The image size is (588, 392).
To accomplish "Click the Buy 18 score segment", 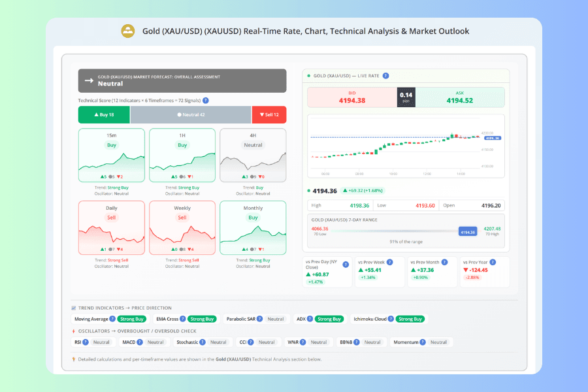I will coord(104,115).
